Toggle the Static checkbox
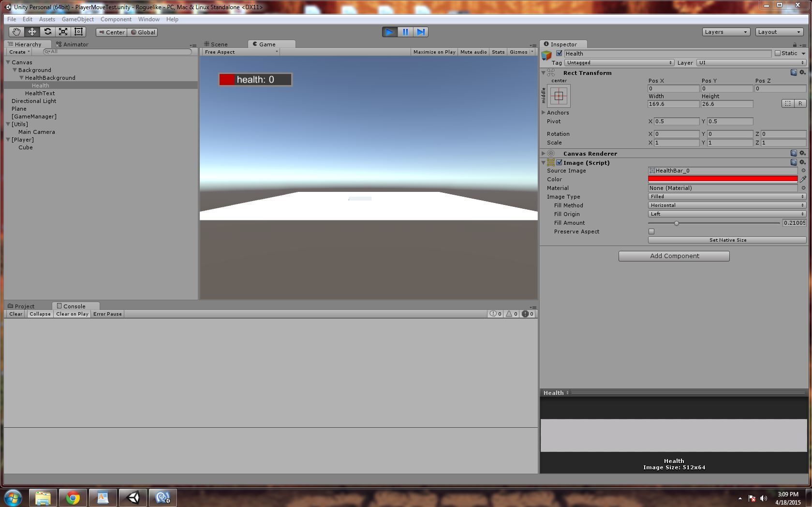 778,53
